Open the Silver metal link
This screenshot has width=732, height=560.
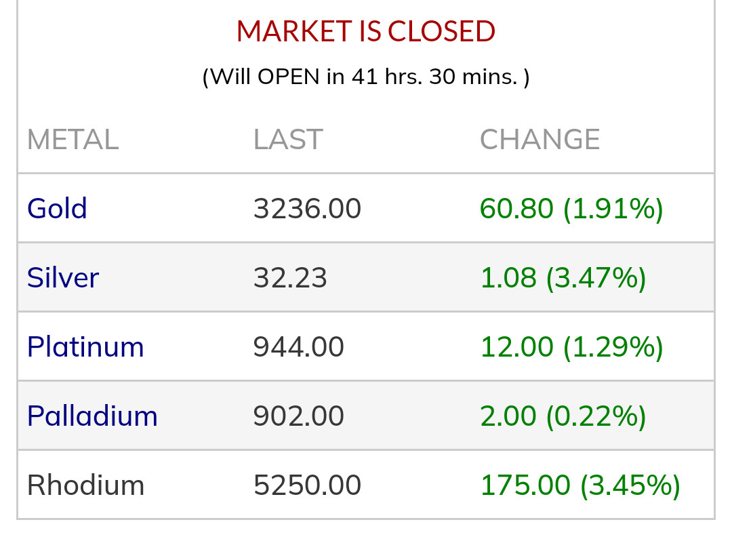point(63,278)
